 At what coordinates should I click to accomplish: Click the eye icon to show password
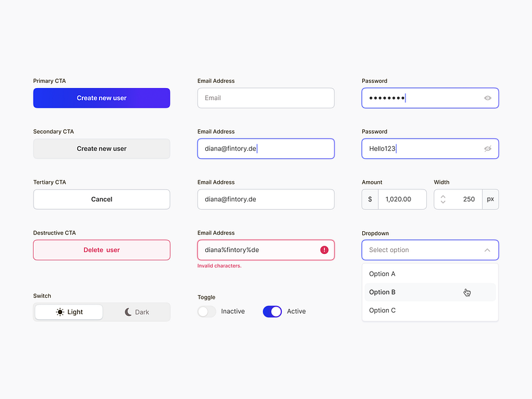pyautogui.click(x=488, y=98)
